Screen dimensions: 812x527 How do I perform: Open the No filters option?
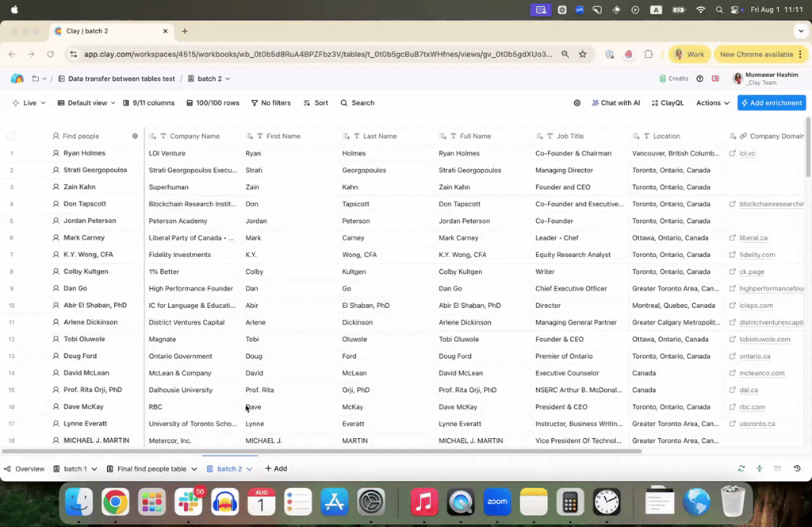270,103
